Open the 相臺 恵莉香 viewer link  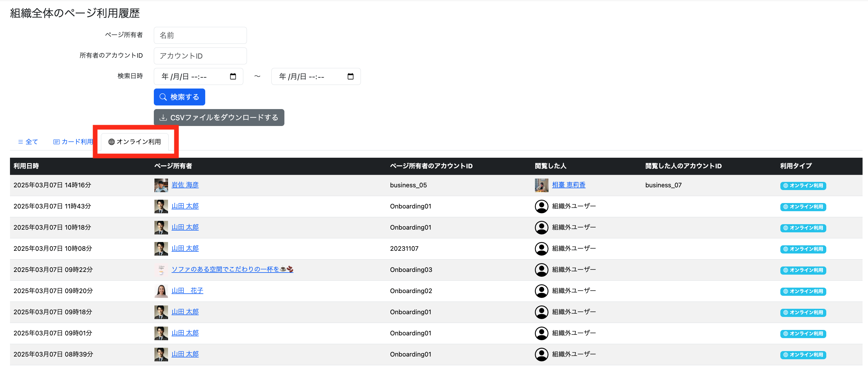click(568, 185)
